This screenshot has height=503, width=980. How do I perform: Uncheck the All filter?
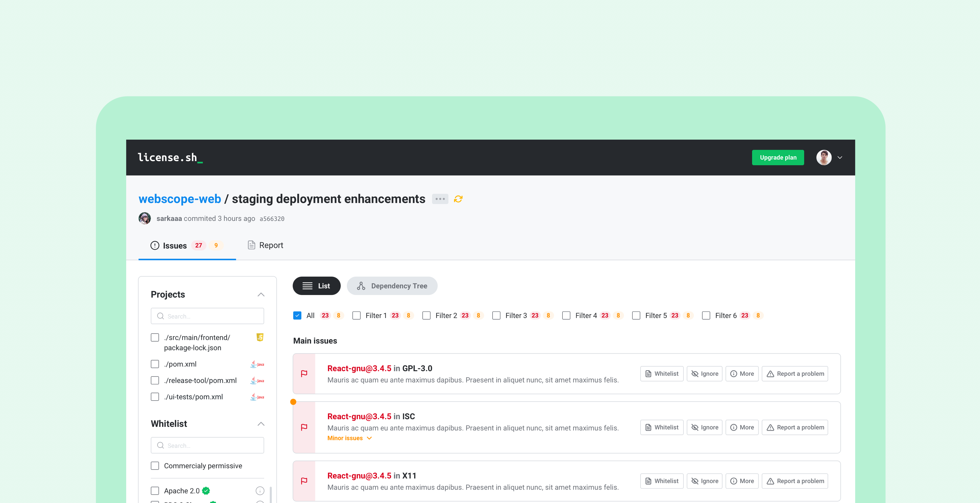(298, 316)
